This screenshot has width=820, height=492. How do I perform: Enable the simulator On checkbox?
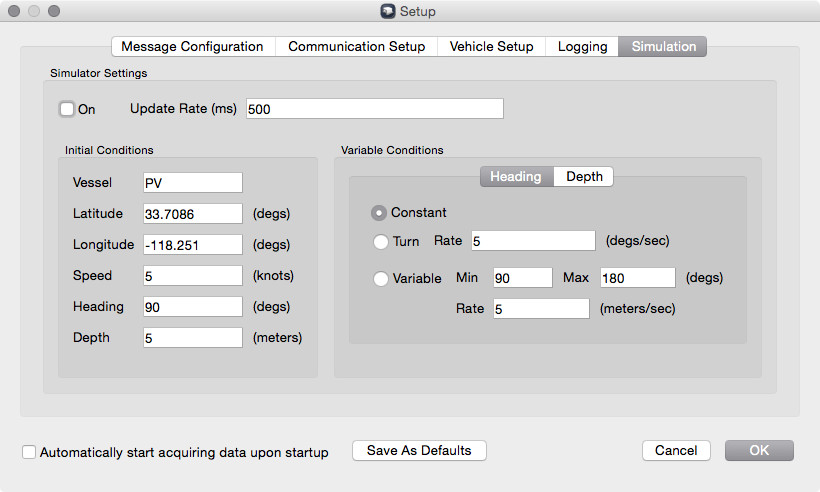pos(67,109)
